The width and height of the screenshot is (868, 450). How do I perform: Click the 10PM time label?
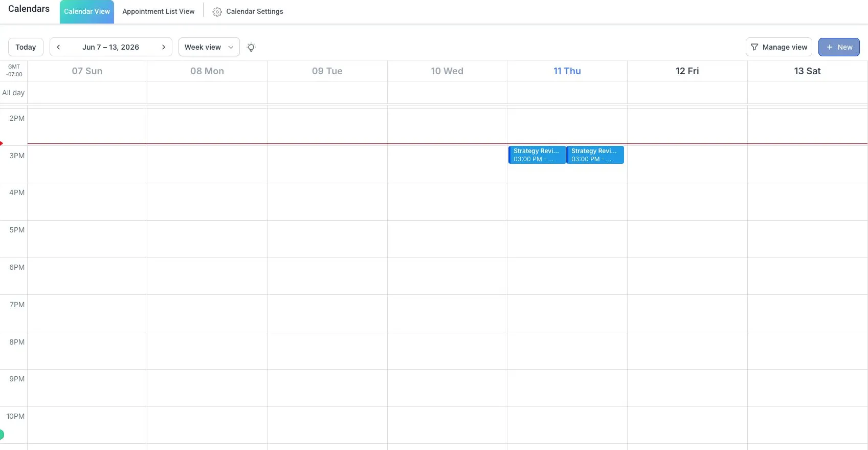point(15,416)
